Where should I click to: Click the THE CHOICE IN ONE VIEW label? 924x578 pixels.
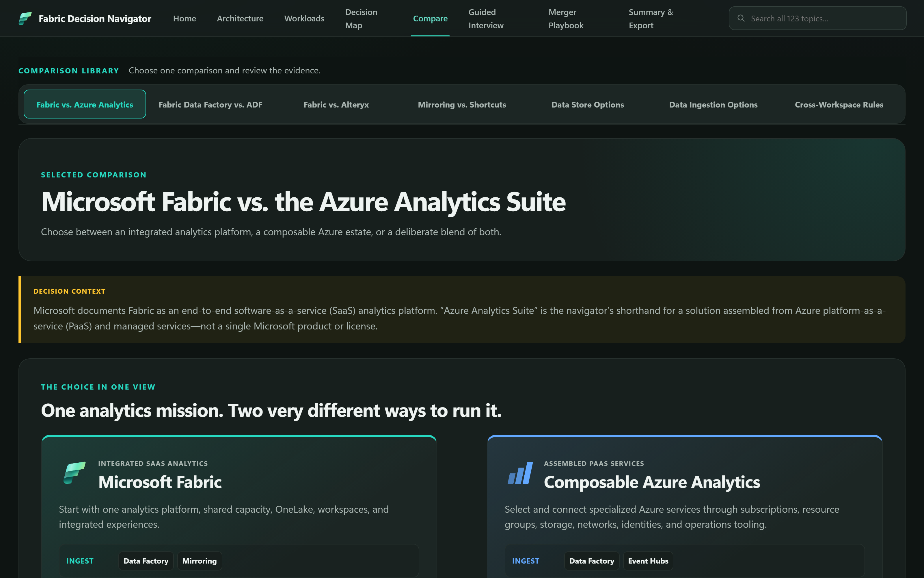tap(98, 387)
